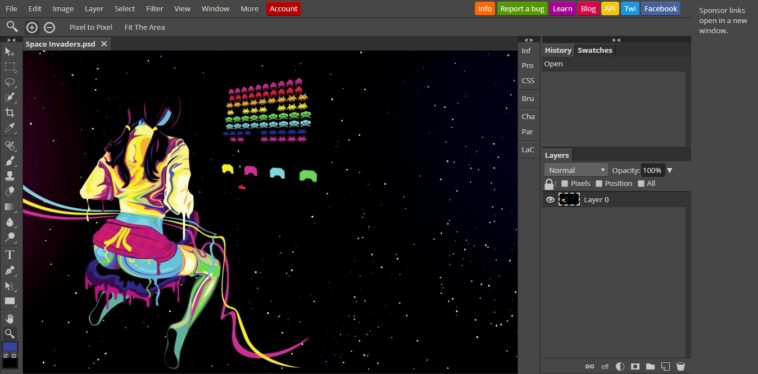Select the Path Select tool
The image size is (758, 374).
(10, 286)
